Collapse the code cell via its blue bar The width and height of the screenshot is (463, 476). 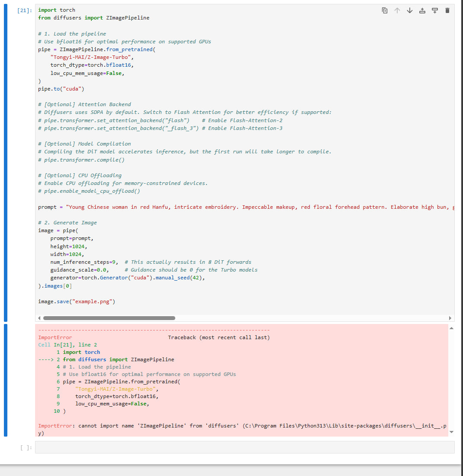(x=6, y=162)
